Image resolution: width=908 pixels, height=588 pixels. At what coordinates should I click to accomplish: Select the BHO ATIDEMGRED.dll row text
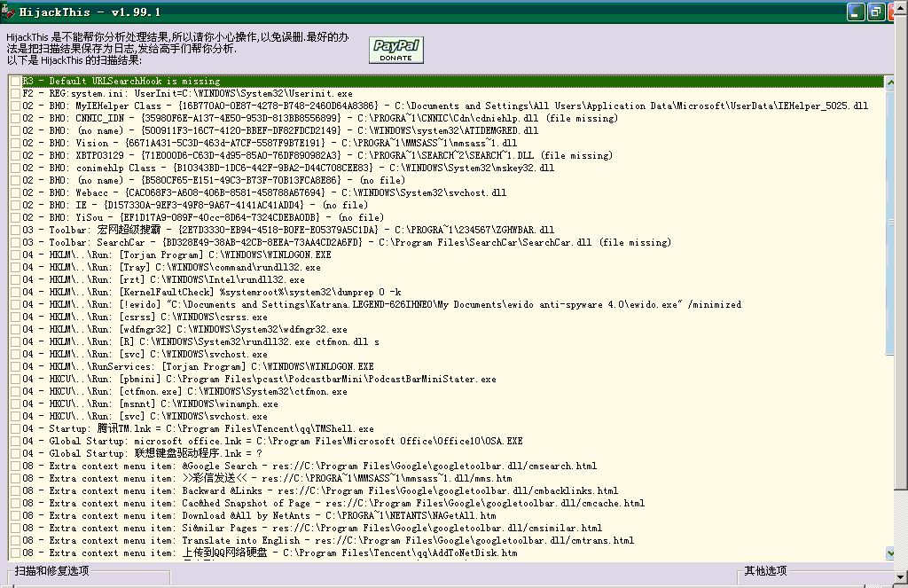click(x=280, y=130)
